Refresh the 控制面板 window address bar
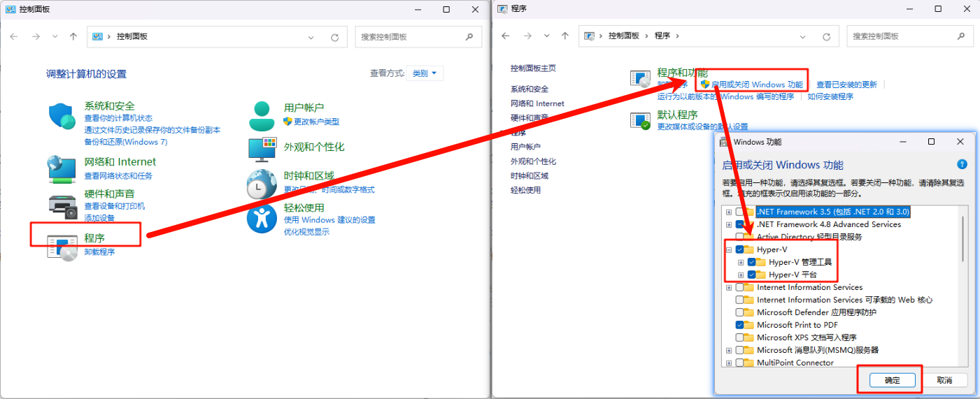 click(x=334, y=37)
